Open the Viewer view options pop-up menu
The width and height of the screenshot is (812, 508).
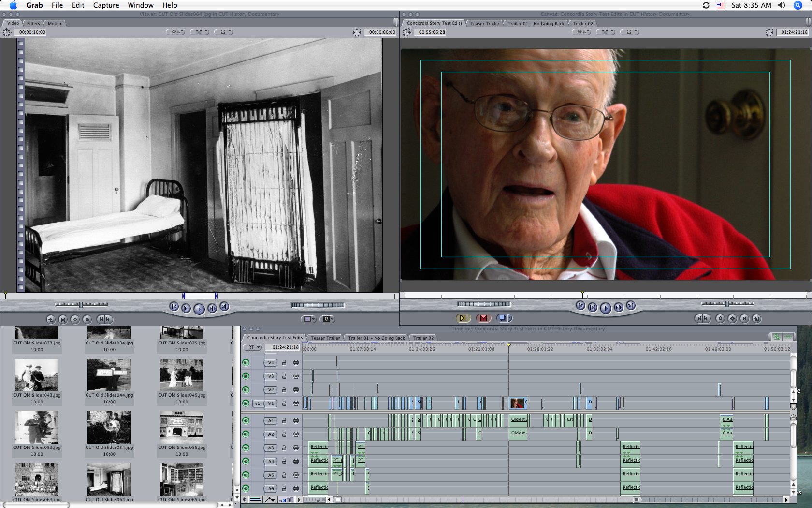224,32
